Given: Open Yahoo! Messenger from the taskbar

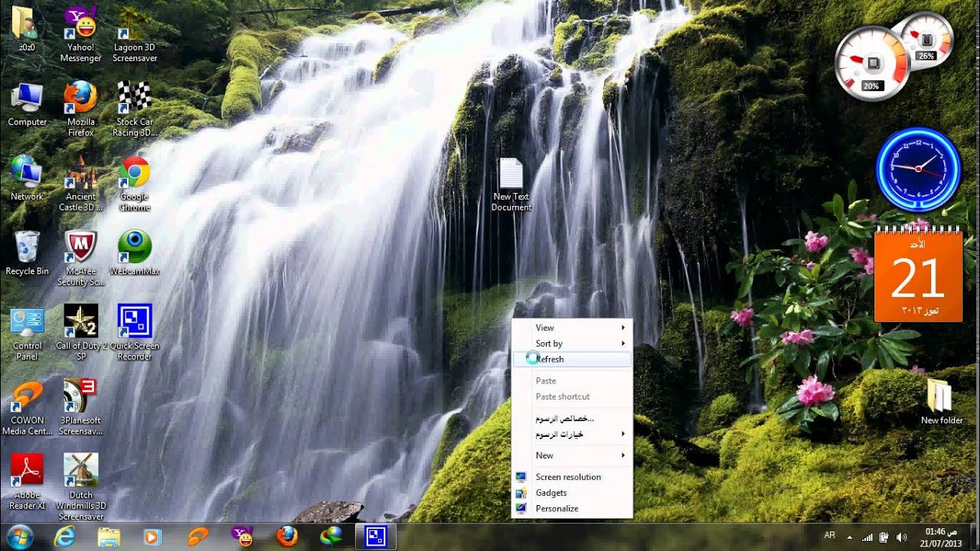Looking at the screenshot, I should (243, 537).
